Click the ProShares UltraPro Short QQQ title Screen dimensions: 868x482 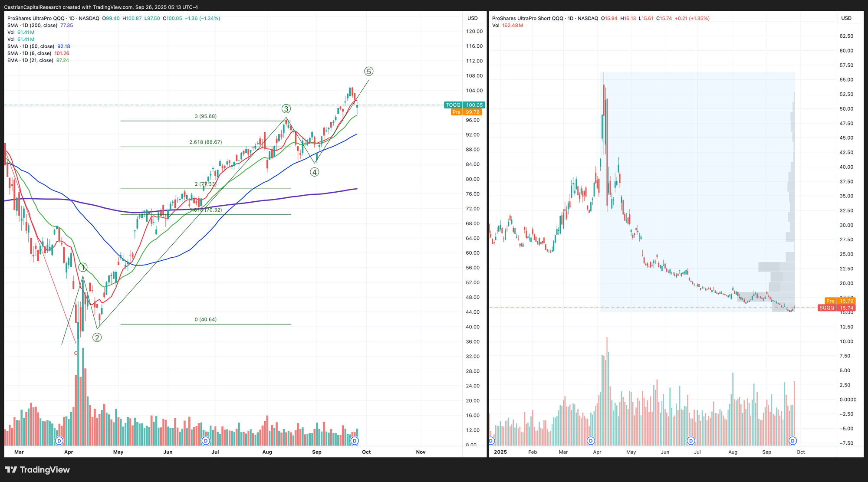click(528, 19)
